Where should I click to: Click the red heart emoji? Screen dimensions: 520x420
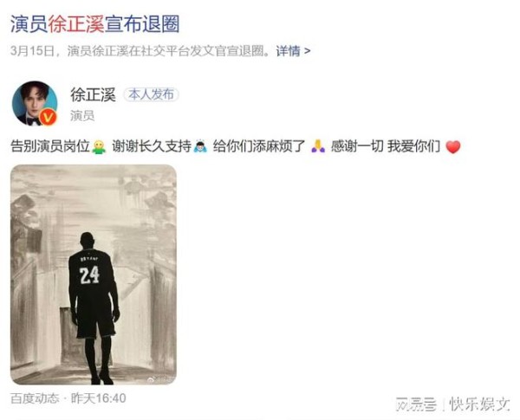coord(453,147)
